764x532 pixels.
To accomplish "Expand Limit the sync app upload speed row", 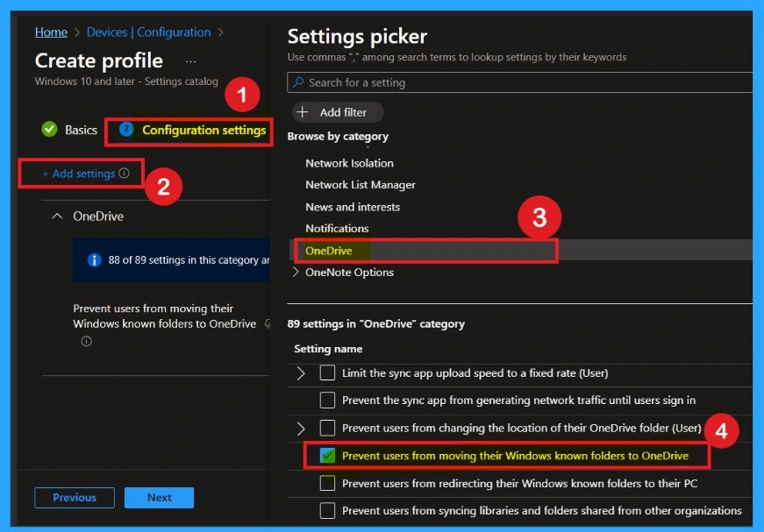I will point(301,373).
